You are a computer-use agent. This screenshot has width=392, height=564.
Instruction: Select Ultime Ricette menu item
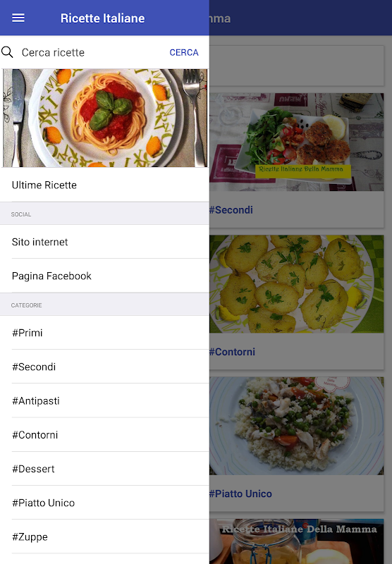(104, 185)
